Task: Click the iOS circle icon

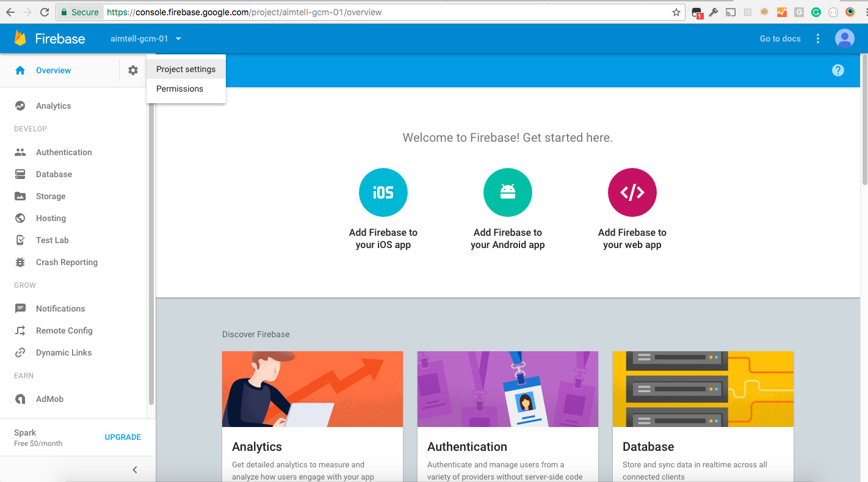Action: pyautogui.click(x=383, y=192)
